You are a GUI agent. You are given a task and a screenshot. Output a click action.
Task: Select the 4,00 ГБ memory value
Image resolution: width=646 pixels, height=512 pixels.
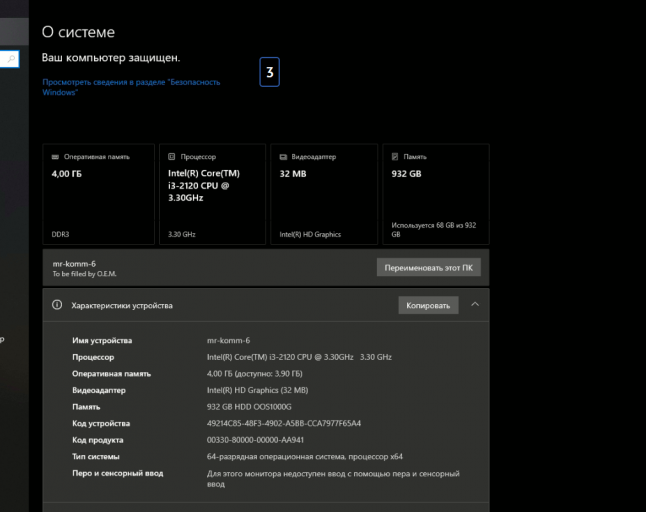tap(67, 174)
